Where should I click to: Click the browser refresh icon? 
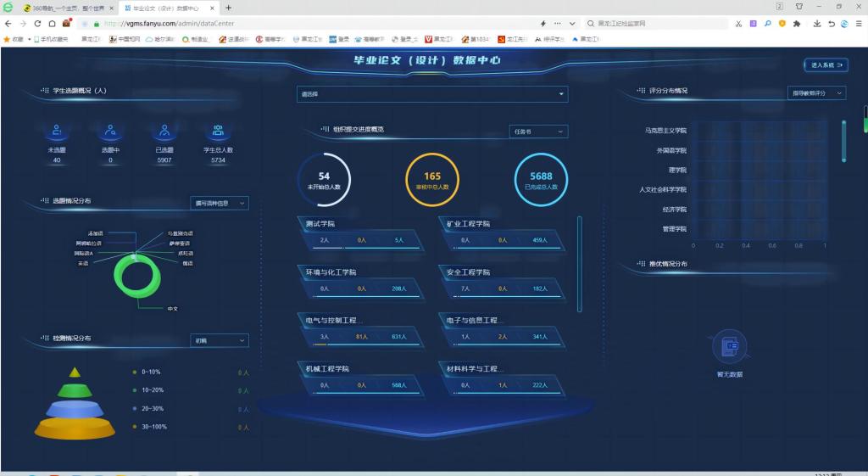point(38,24)
